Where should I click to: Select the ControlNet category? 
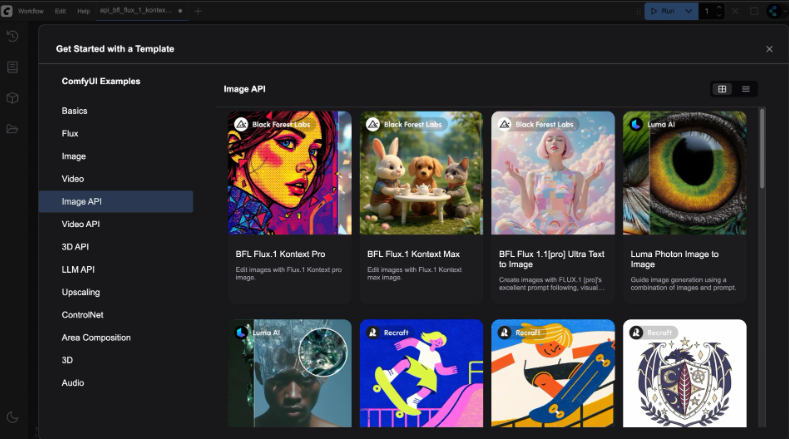click(116, 315)
